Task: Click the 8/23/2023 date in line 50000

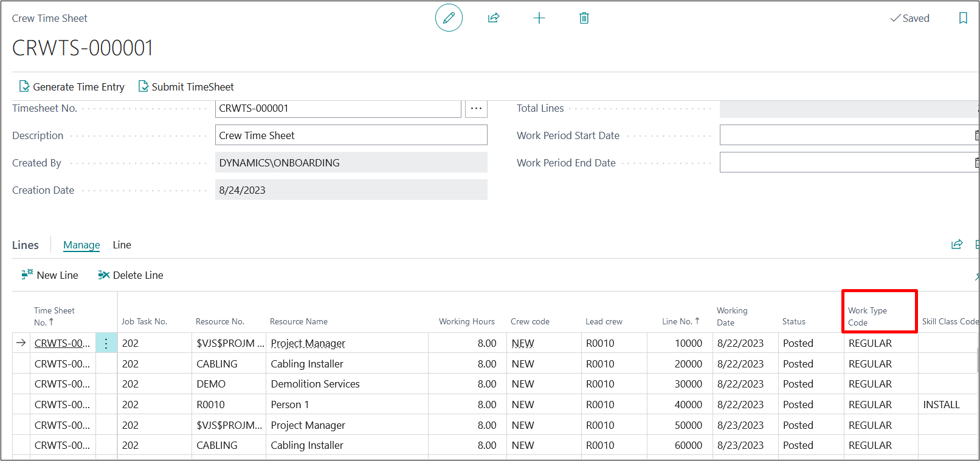Action: pyautogui.click(x=745, y=425)
